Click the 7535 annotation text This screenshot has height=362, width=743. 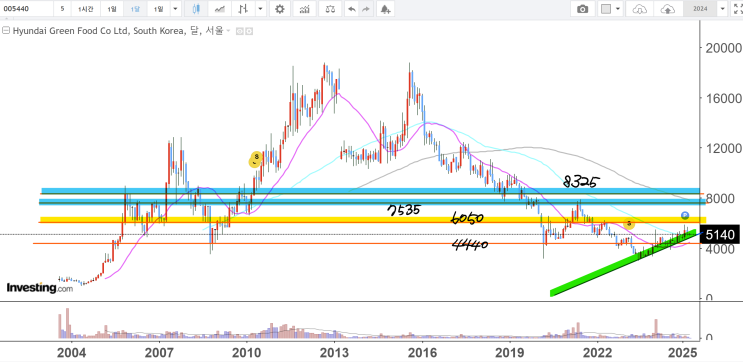pyautogui.click(x=404, y=210)
